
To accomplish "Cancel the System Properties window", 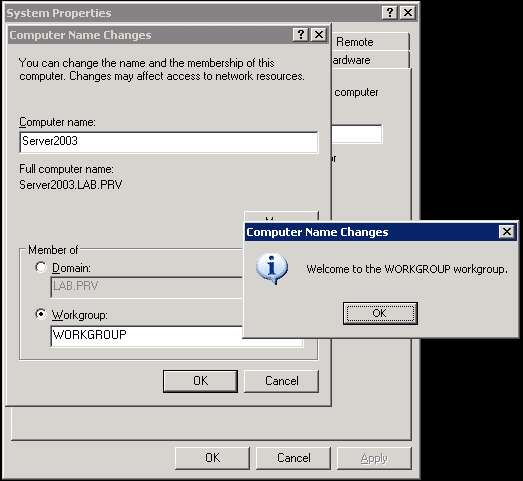I will pos(294,458).
